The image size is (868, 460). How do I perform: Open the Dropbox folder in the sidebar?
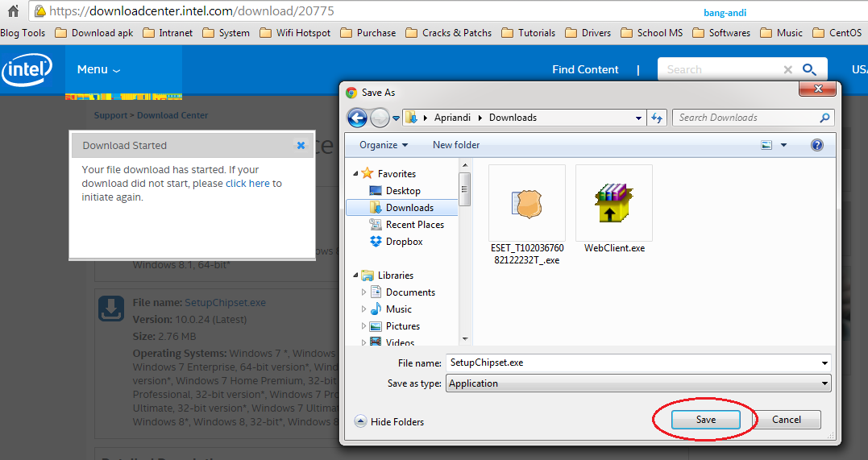coord(397,242)
